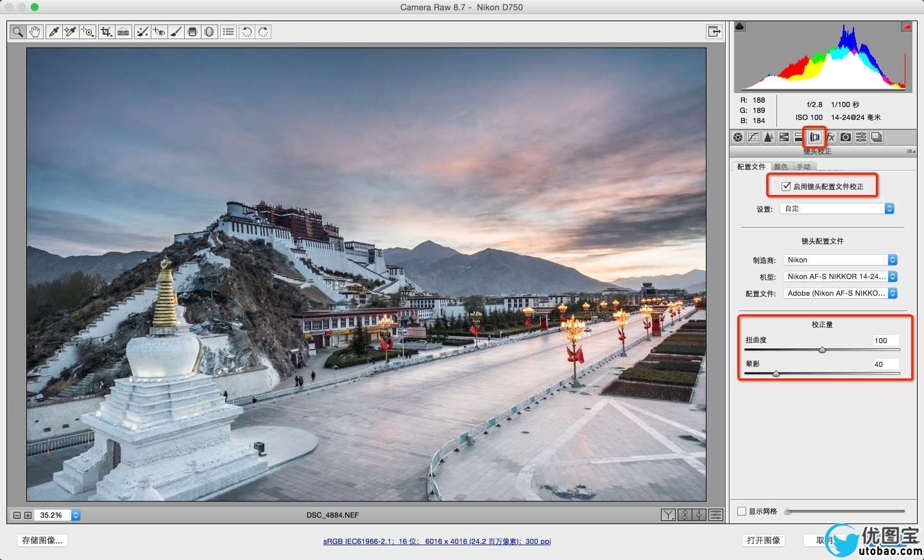The height and width of the screenshot is (560, 924).
Task: Open the before/after preview mode Y icon
Action: click(x=668, y=514)
